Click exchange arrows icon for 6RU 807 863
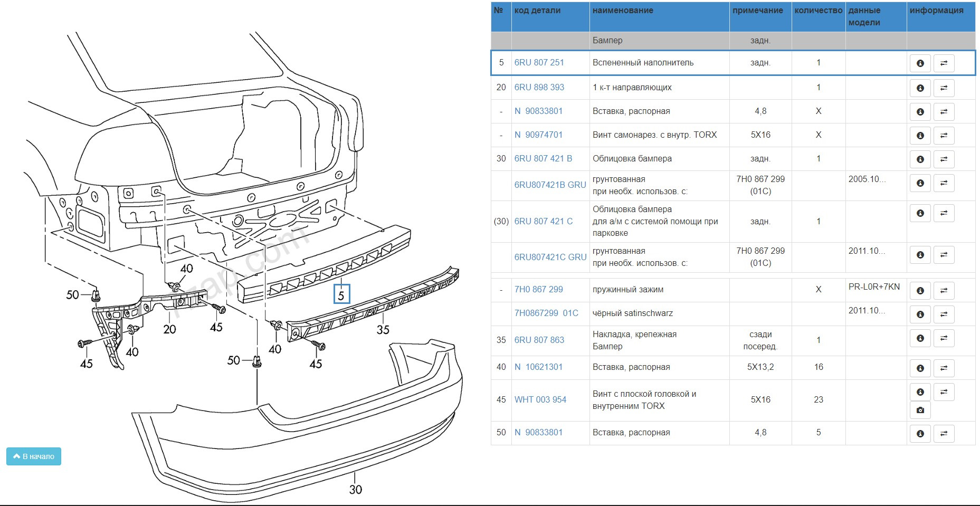980x506 pixels. [944, 338]
